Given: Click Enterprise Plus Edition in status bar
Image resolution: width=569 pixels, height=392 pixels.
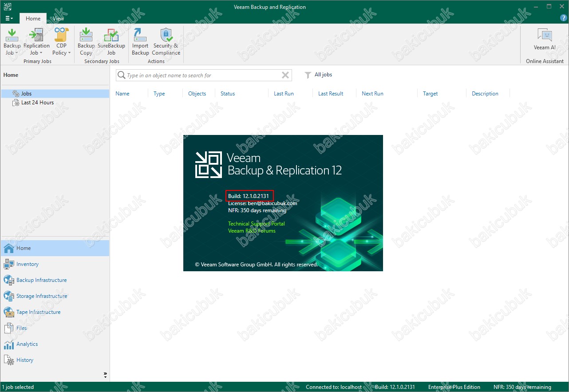Looking at the screenshot, I should [x=454, y=387].
